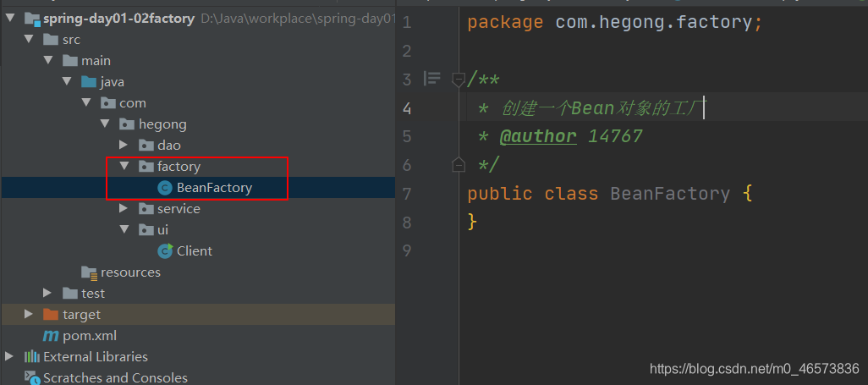Collapse the com package arrow
Image resolution: width=868 pixels, height=385 pixels.
[85, 103]
